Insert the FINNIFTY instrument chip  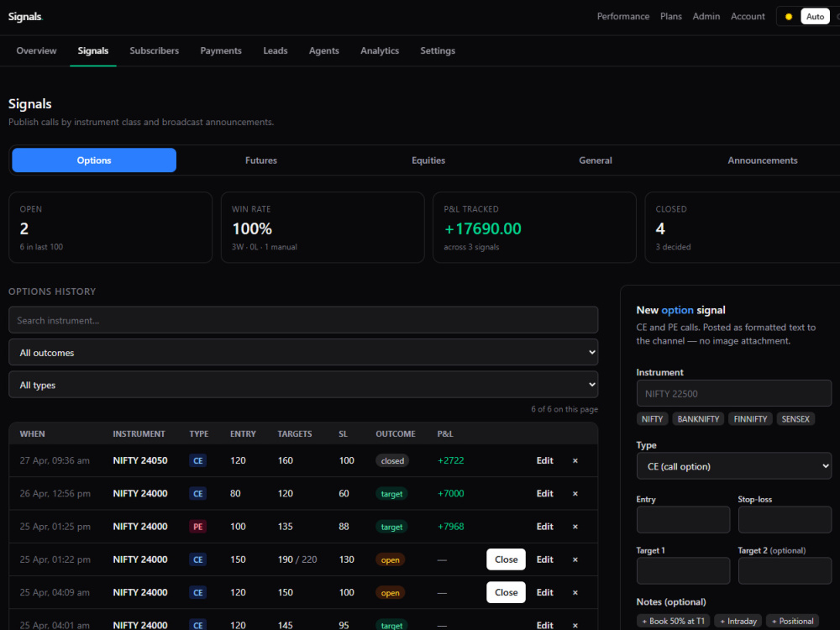coord(750,419)
